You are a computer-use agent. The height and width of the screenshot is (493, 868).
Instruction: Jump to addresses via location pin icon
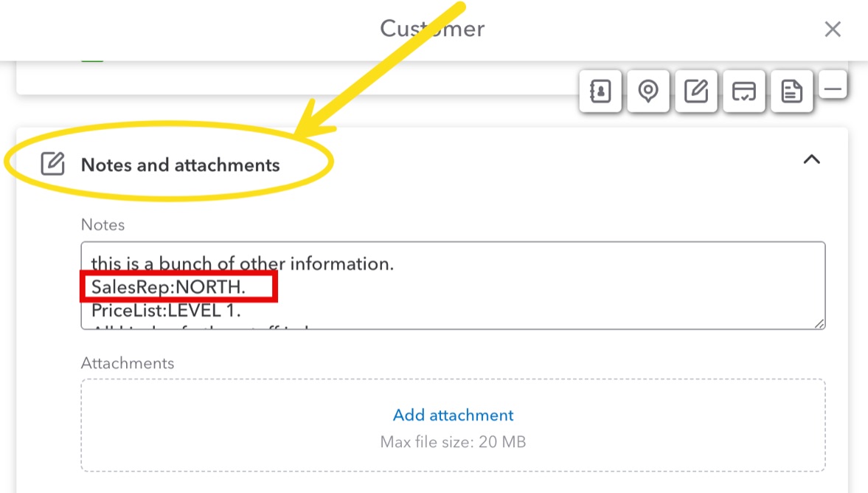click(648, 92)
